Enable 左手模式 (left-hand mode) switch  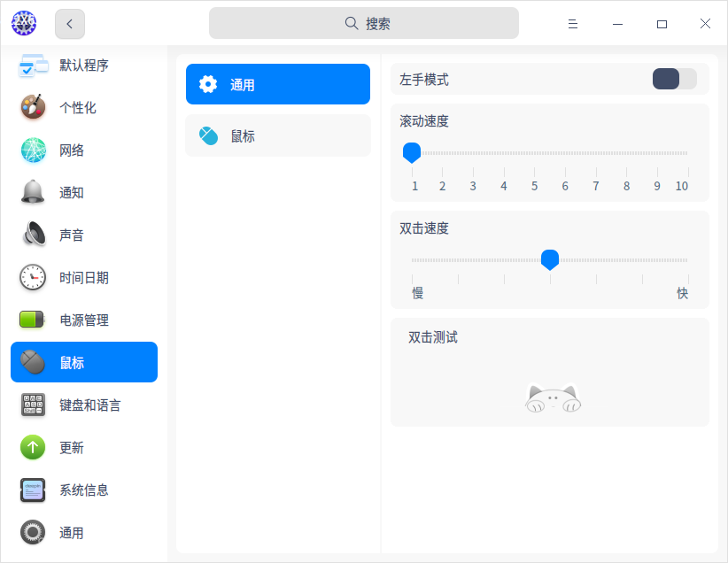click(x=674, y=79)
